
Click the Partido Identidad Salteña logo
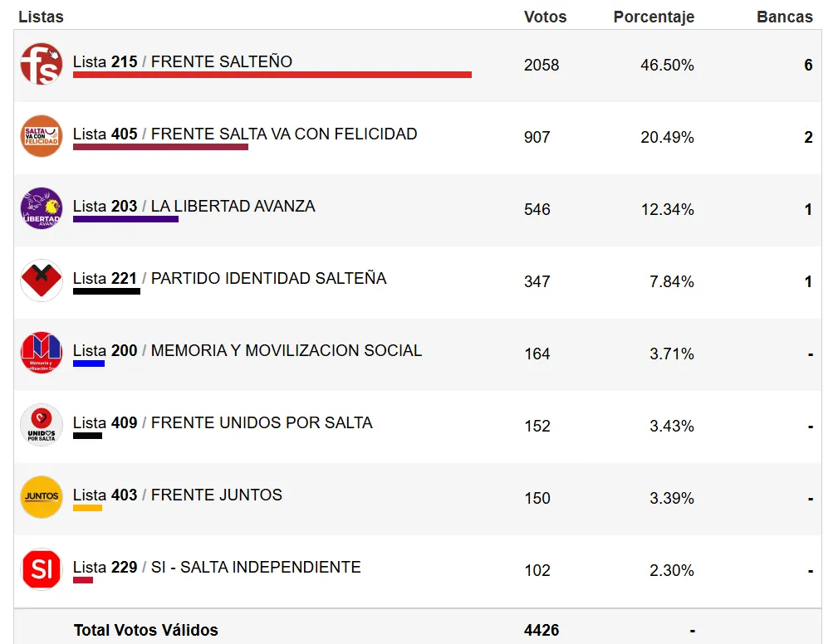[x=42, y=281]
